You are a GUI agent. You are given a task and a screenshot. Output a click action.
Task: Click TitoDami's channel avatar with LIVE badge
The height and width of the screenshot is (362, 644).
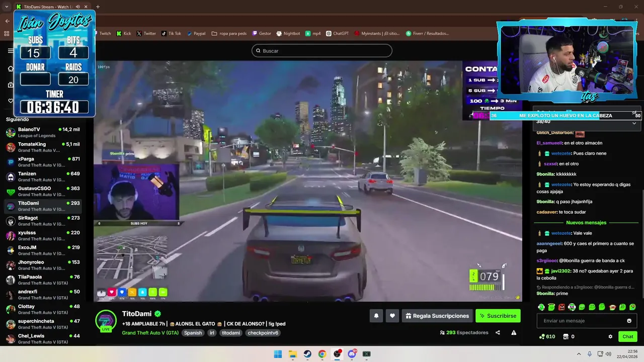pos(106,321)
